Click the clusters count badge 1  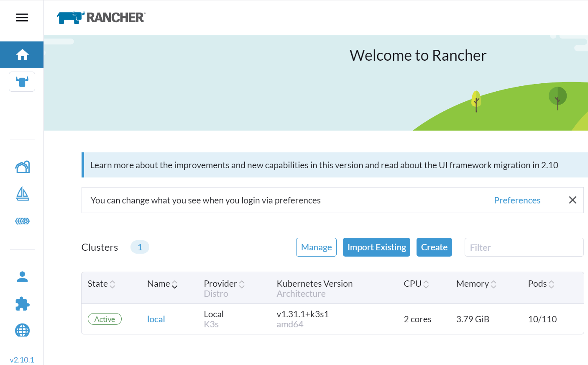(140, 247)
